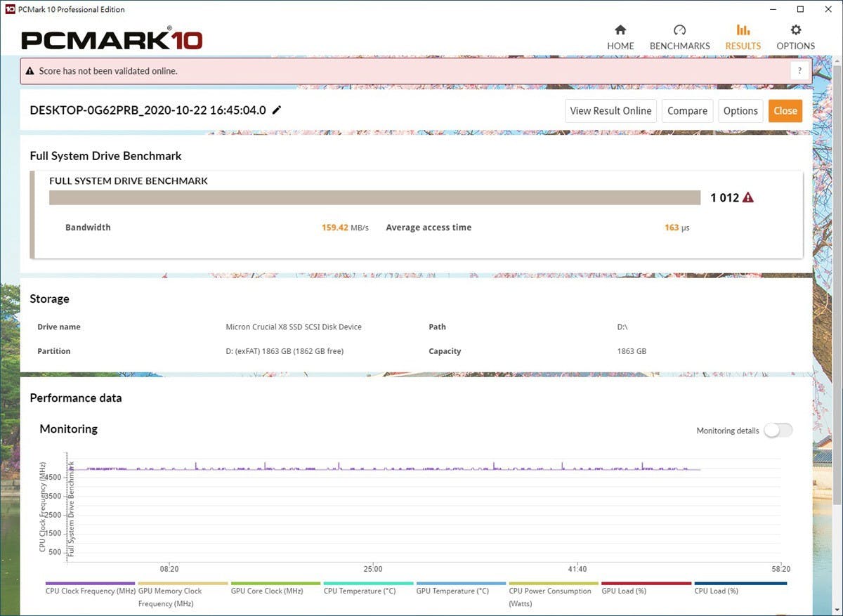Select the RESULTS tab
This screenshot has height=616, width=843.
tap(743, 38)
